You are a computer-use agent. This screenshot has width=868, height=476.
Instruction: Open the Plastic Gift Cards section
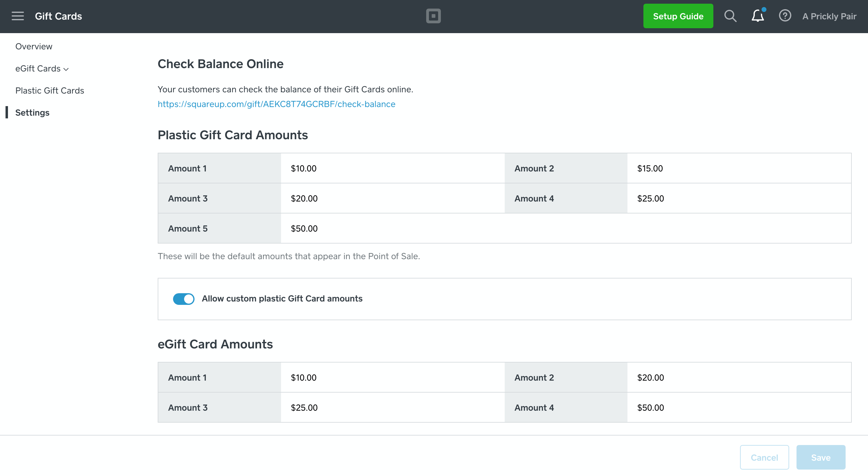[49, 90]
